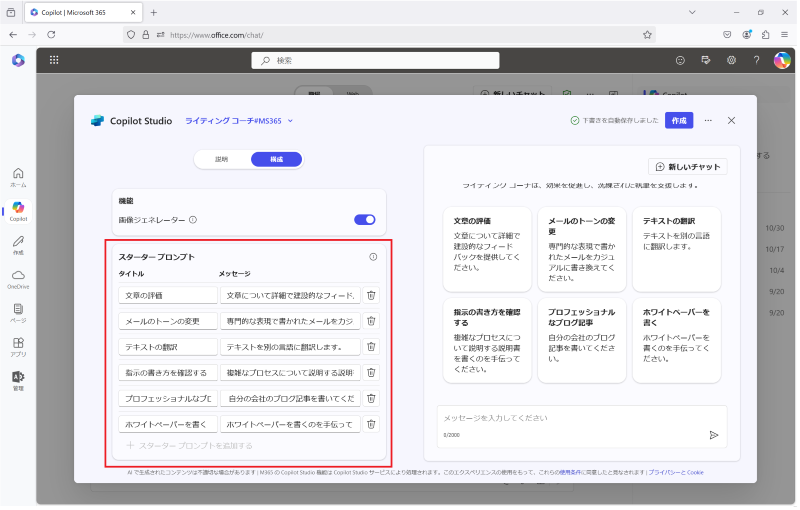Go back in browser history

[13, 35]
